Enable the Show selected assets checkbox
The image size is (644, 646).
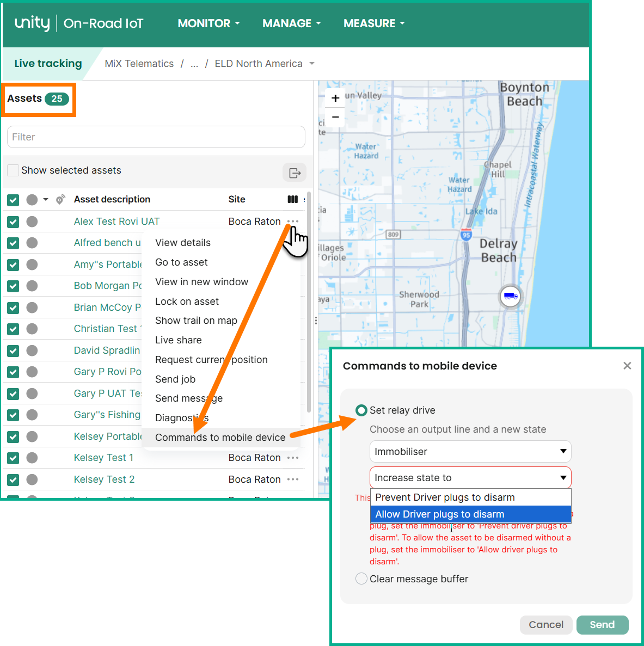point(14,170)
